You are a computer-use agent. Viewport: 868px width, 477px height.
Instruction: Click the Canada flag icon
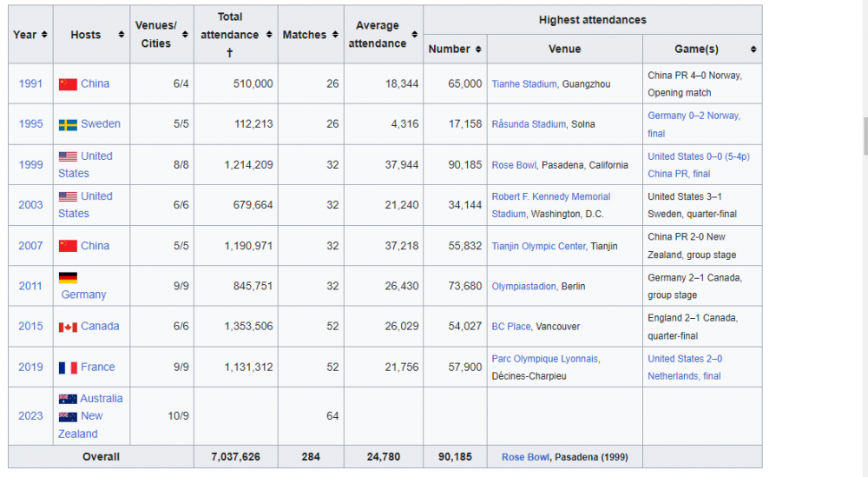(x=68, y=327)
